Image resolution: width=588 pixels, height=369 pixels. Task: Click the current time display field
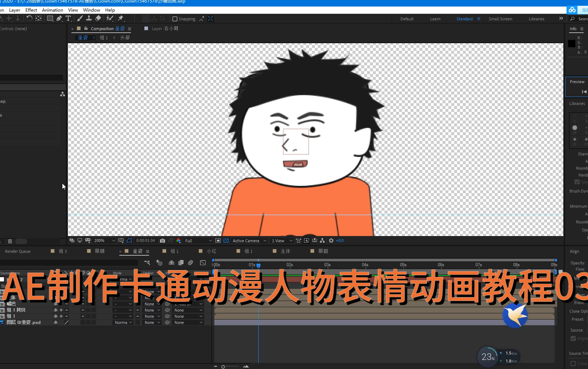146,240
